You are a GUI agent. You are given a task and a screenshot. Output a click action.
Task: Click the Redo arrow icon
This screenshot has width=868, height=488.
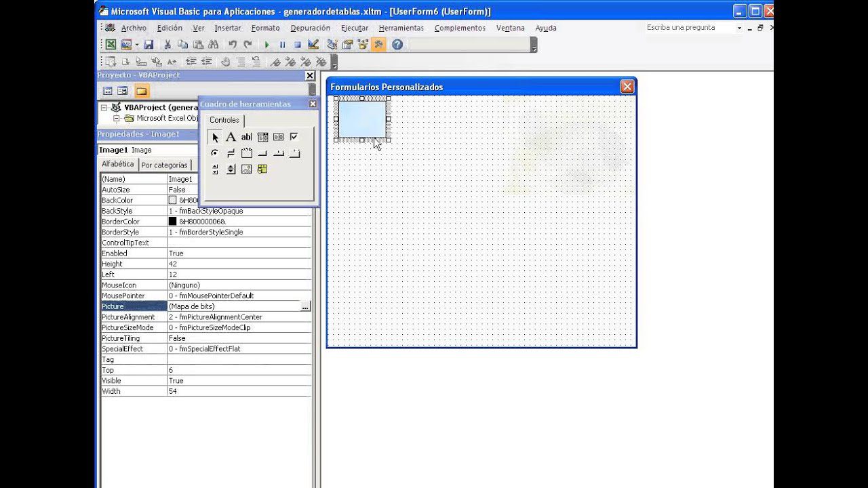point(248,45)
